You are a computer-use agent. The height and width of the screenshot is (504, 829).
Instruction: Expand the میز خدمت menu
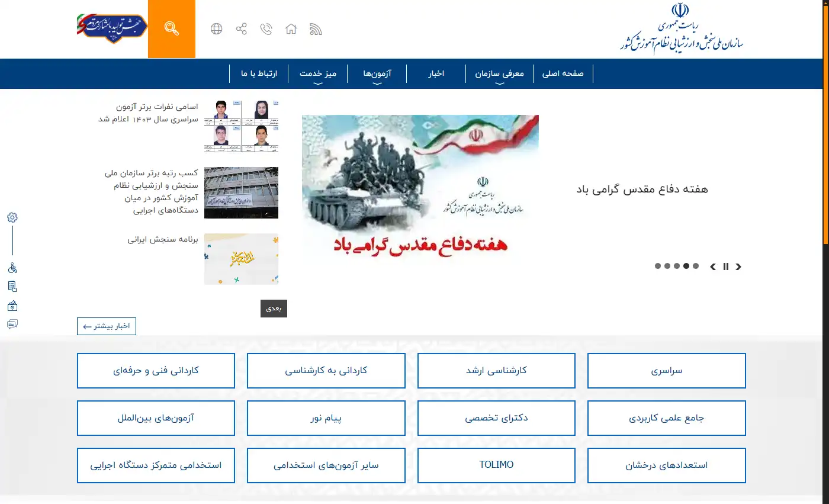pyautogui.click(x=318, y=74)
